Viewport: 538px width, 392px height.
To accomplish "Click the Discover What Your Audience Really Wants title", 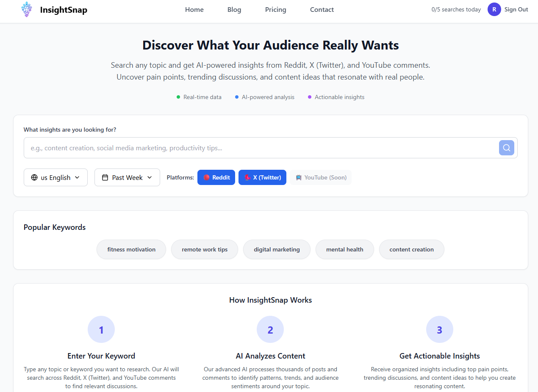I will coord(271,45).
